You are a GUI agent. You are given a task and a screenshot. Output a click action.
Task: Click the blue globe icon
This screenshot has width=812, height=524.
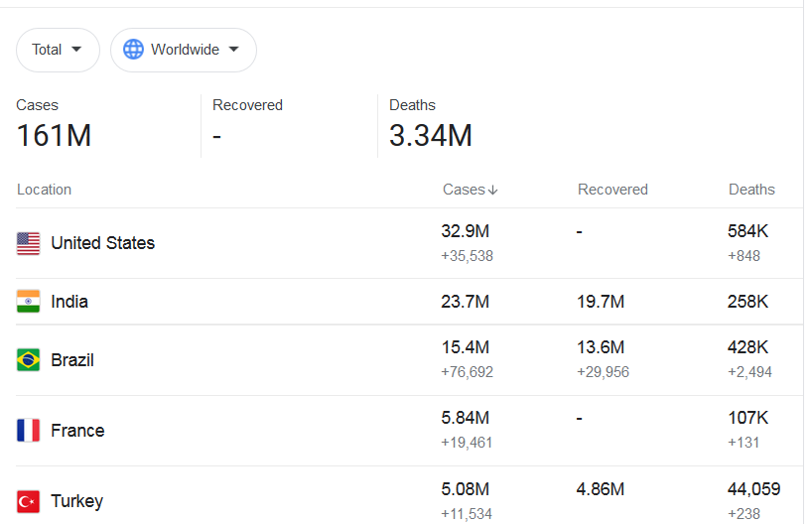pos(133,50)
